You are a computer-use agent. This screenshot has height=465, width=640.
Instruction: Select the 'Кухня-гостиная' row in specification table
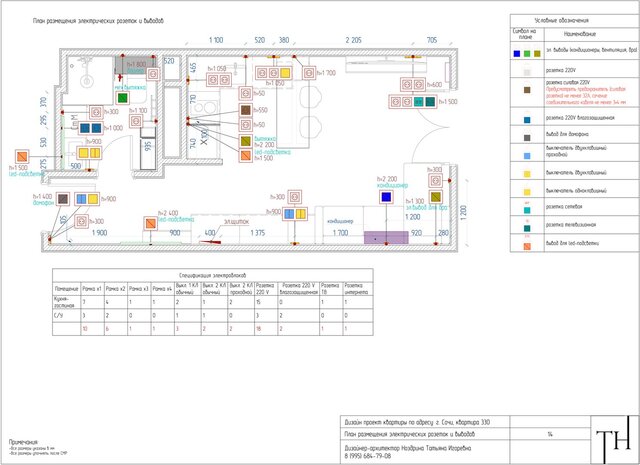[65, 301]
